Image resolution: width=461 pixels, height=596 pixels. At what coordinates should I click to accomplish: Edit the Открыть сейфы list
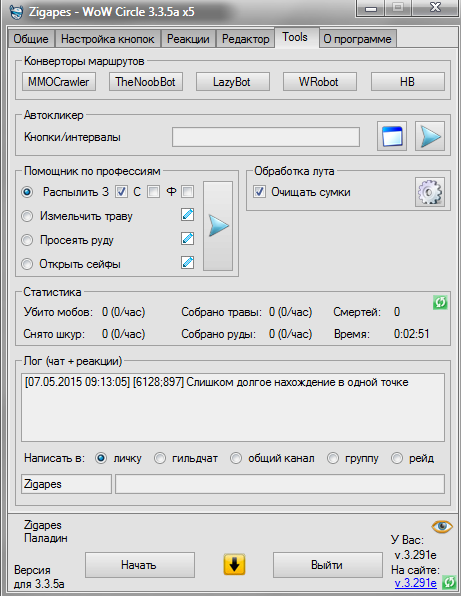[x=187, y=263]
